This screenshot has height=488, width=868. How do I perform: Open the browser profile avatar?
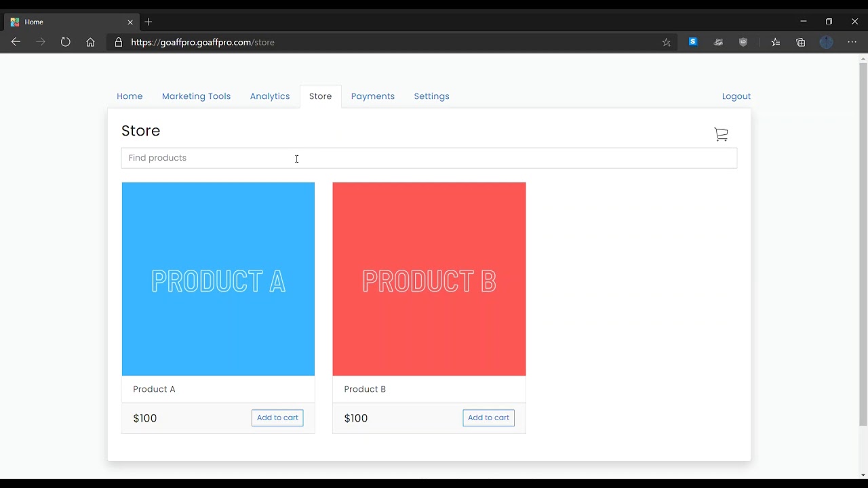click(x=826, y=42)
